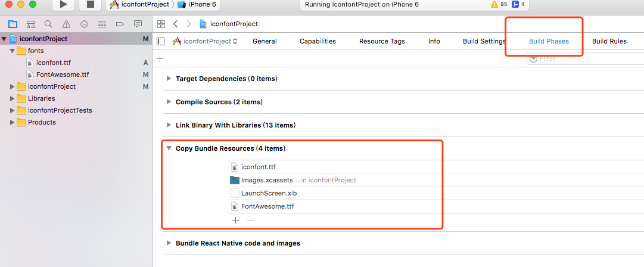
Task: Expand the Target Dependencies section
Action: pos(169,79)
